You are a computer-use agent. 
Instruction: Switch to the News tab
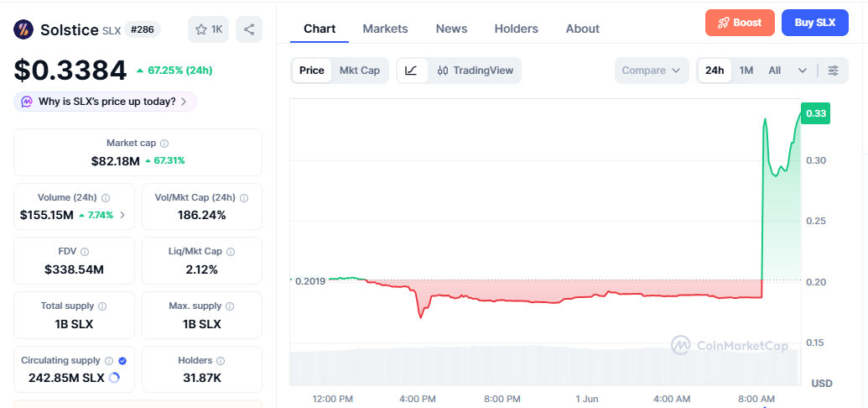tap(451, 29)
